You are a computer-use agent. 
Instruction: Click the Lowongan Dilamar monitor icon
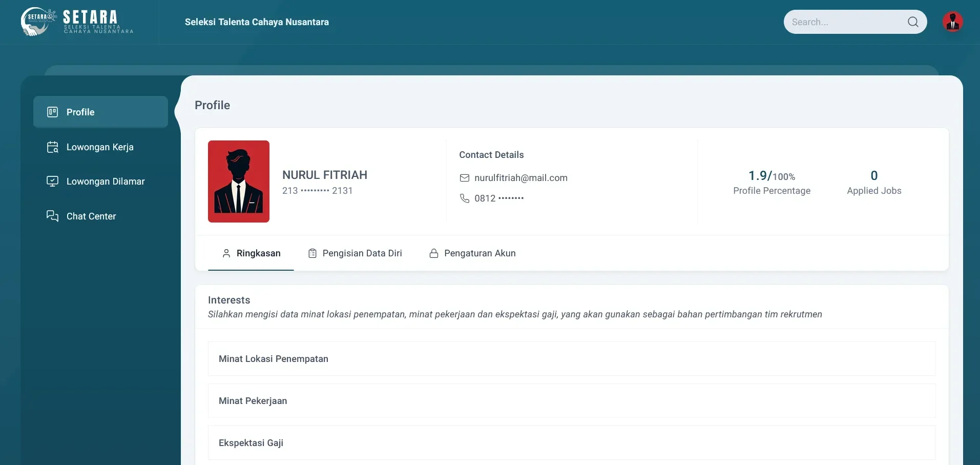[x=52, y=181]
